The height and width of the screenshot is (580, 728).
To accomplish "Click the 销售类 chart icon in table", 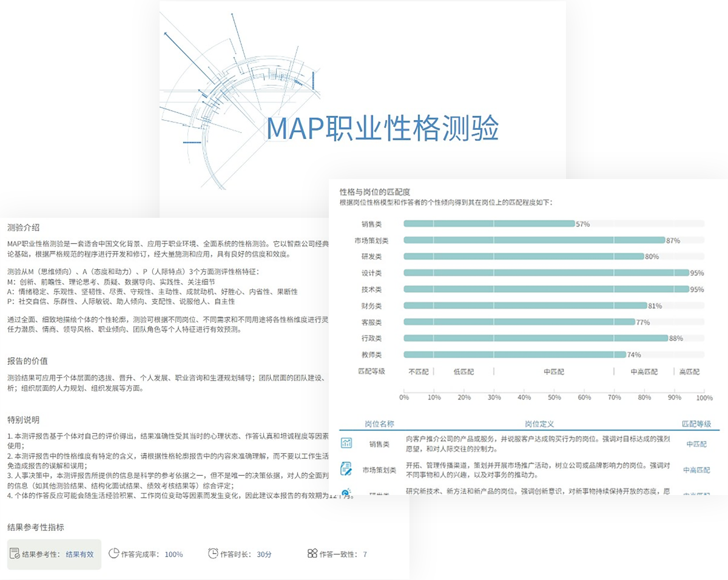I will 346,443.
